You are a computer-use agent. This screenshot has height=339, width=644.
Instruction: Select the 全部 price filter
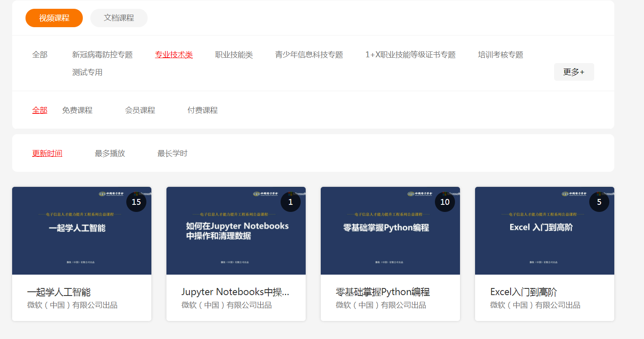click(40, 110)
